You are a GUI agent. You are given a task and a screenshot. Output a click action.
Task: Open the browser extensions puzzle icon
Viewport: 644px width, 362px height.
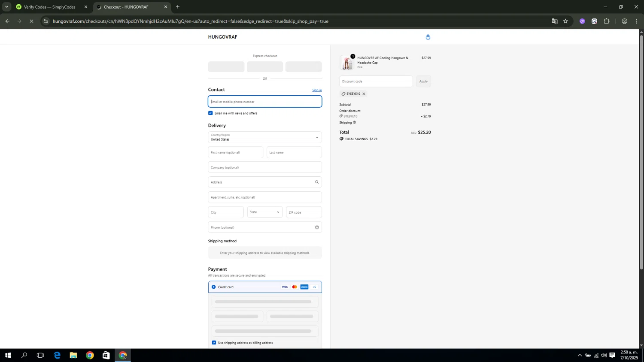pyautogui.click(x=607, y=21)
